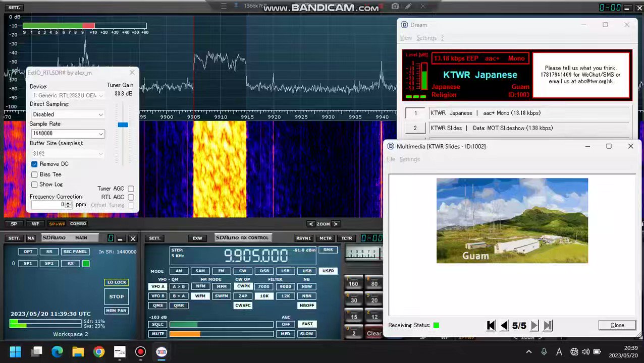Click the red Clear keypad button
This screenshot has height=363, width=644.
(x=374, y=333)
